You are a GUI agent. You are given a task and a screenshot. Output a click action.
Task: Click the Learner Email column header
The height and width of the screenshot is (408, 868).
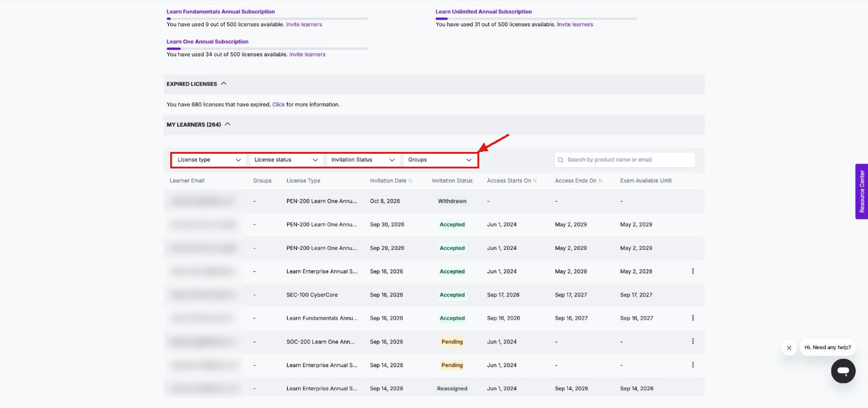[x=187, y=181]
